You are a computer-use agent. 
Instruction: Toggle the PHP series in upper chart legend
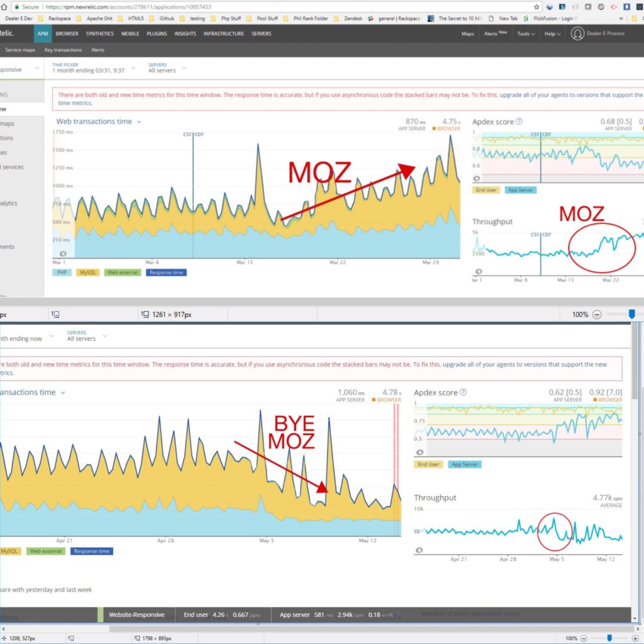coord(62,272)
